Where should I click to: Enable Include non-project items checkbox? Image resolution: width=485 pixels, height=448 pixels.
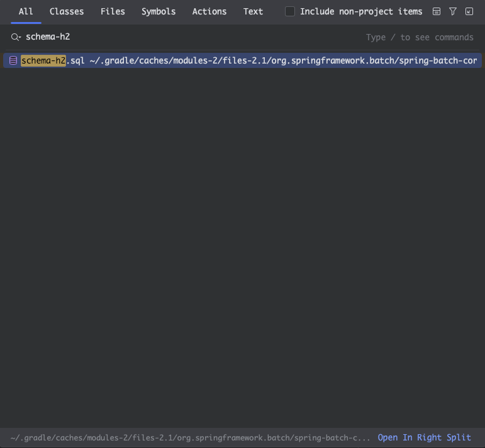tap(290, 12)
